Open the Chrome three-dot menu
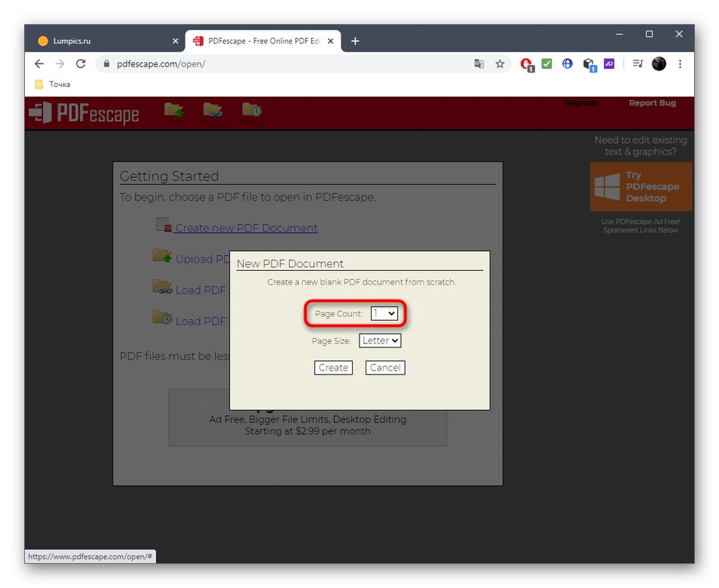Image resolution: width=719 pixels, height=588 pixels. [680, 64]
